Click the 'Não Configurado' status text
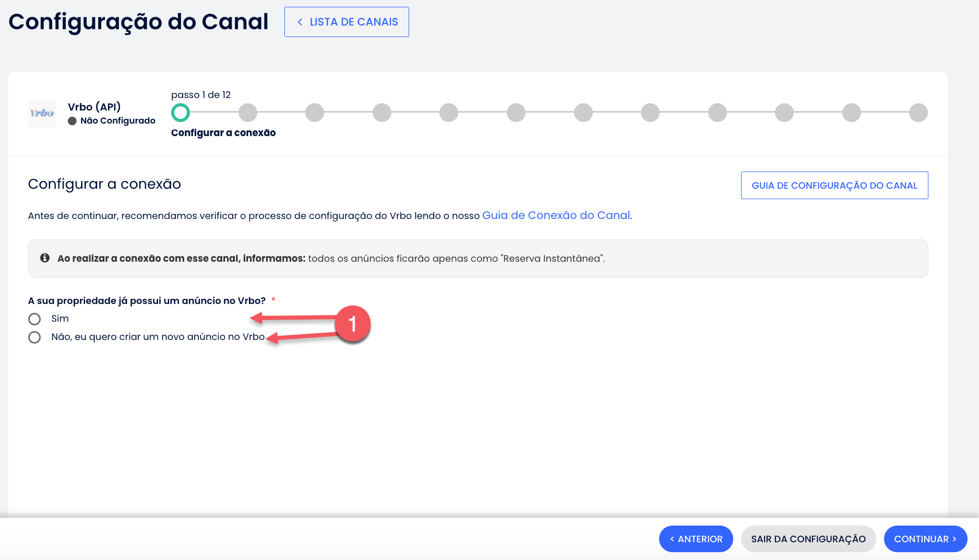This screenshot has width=979, height=560. click(118, 120)
